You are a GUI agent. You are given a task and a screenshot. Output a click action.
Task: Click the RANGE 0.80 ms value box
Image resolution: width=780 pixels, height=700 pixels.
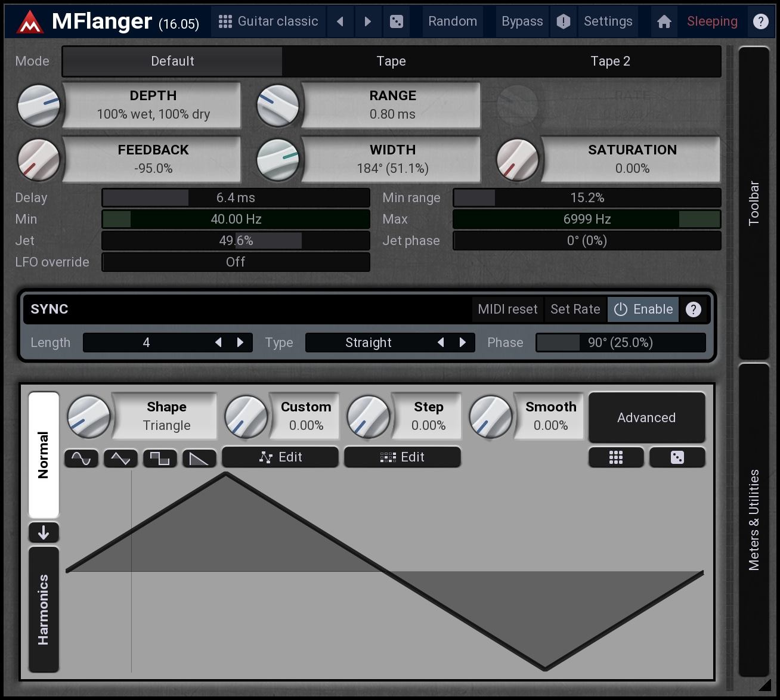point(392,105)
